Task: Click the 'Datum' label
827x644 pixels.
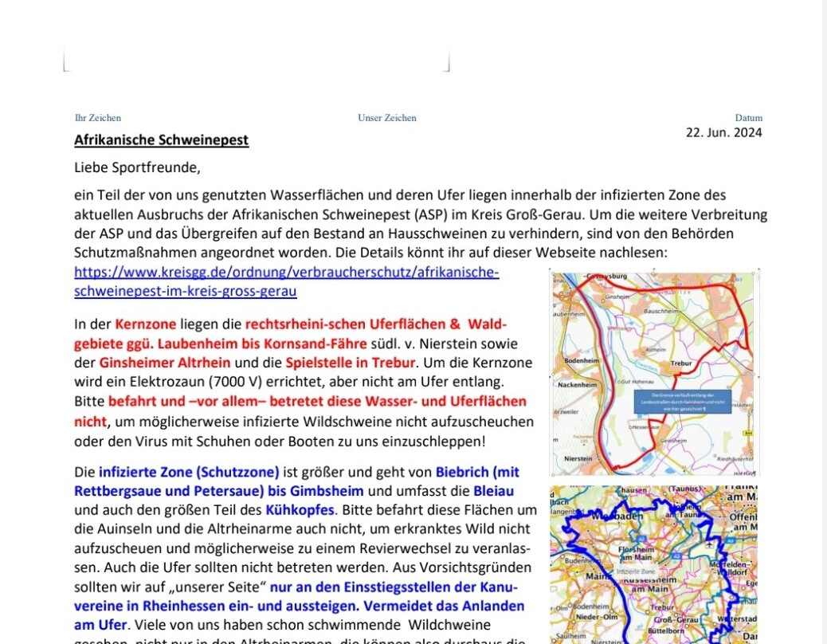Action: click(748, 118)
